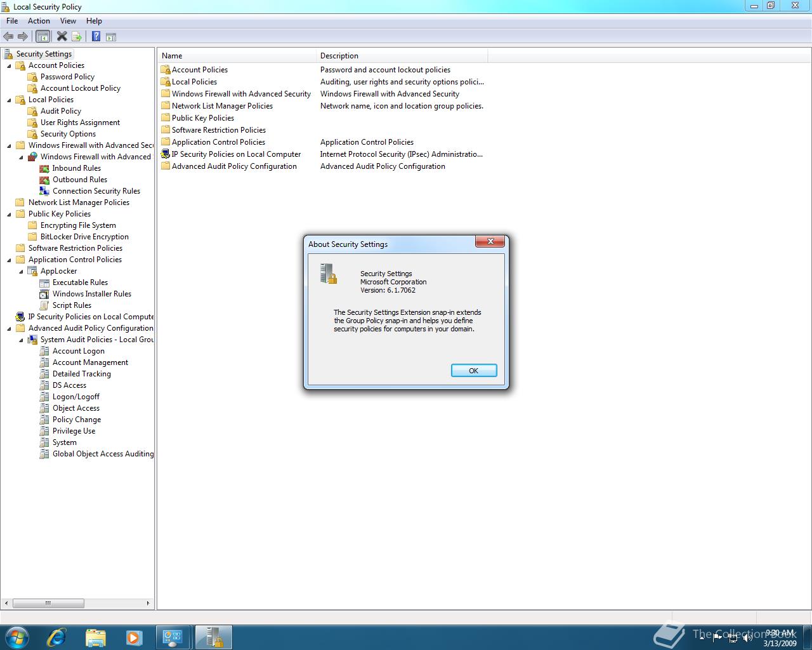Click the Back arrow in toolbar
Viewport: 812px width, 650px height.
pyautogui.click(x=8, y=37)
